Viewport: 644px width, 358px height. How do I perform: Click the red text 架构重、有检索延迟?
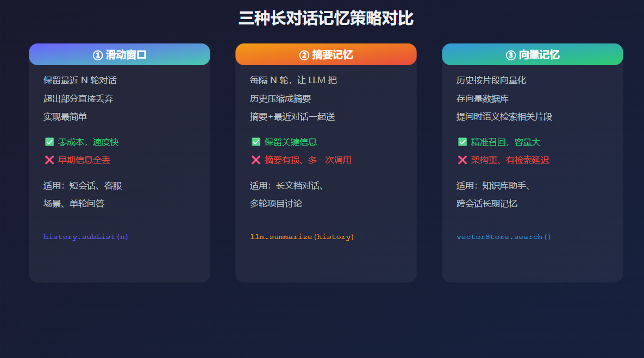[510, 160]
